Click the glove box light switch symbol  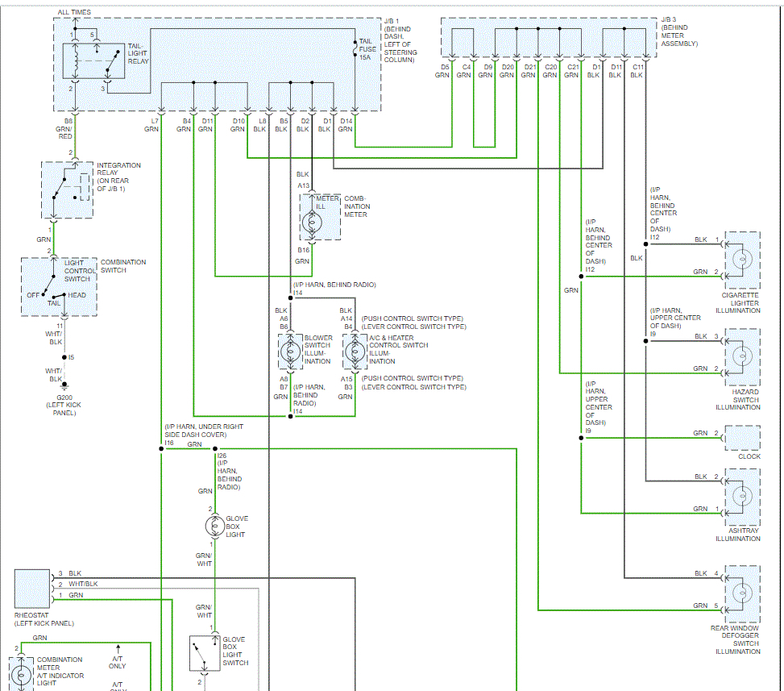[205, 653]
